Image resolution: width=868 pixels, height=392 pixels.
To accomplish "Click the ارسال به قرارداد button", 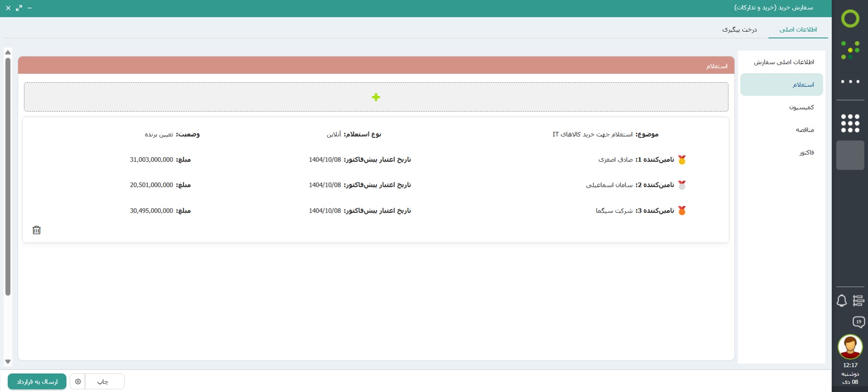I will coord(37,382).
